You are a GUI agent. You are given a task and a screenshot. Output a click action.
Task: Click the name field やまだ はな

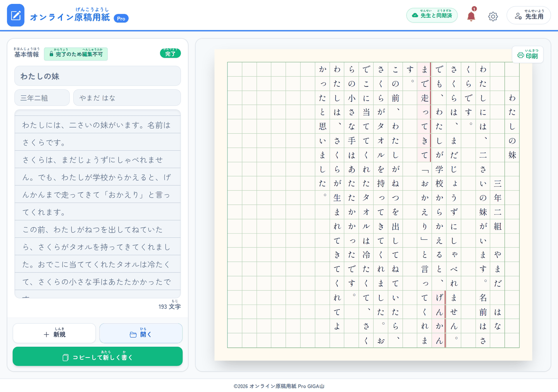tap(127, 98)
